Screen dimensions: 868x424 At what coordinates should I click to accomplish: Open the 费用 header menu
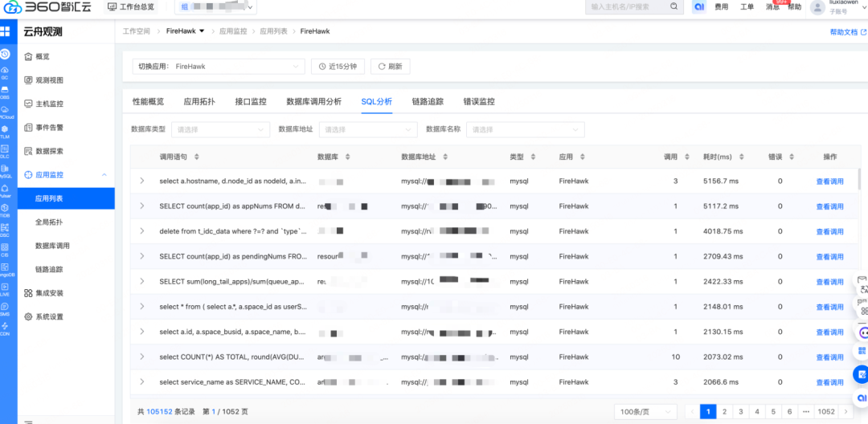click(721, 6)
